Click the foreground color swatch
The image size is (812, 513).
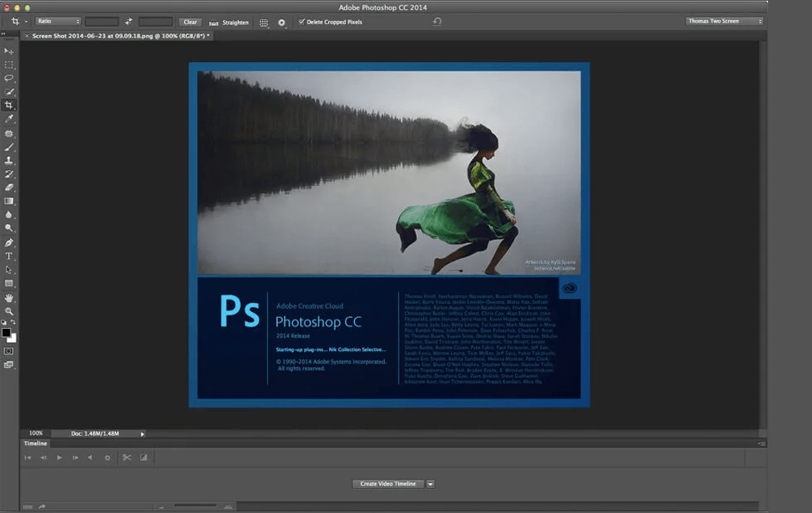point(7,333)
